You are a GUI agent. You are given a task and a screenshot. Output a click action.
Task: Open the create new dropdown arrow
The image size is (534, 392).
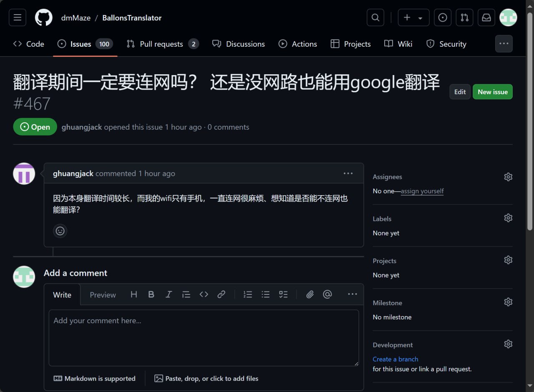[419, 18]
